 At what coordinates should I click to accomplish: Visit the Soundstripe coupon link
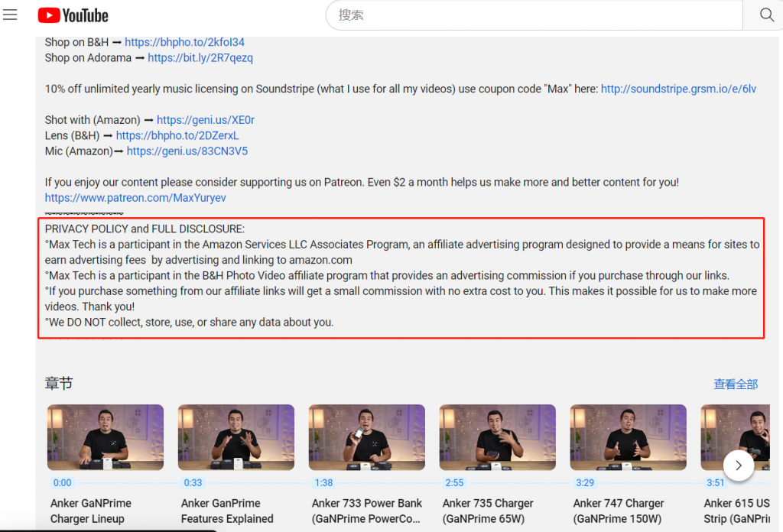[678, 89]
